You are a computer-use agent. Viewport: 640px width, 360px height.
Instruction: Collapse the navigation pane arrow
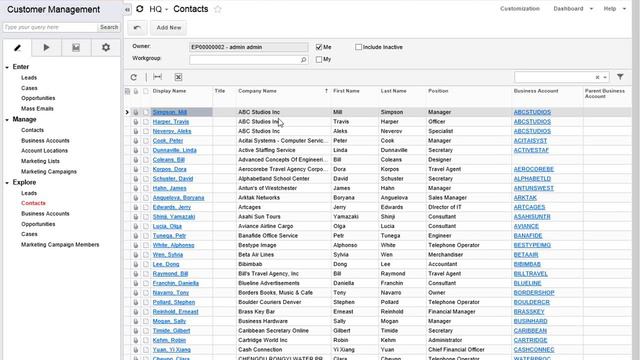tap(127, 9)
